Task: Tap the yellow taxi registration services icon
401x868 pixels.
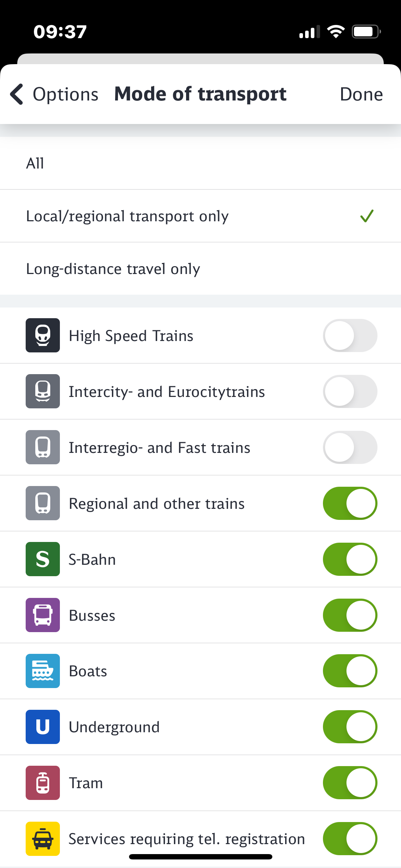Action: tap(43, 839)
